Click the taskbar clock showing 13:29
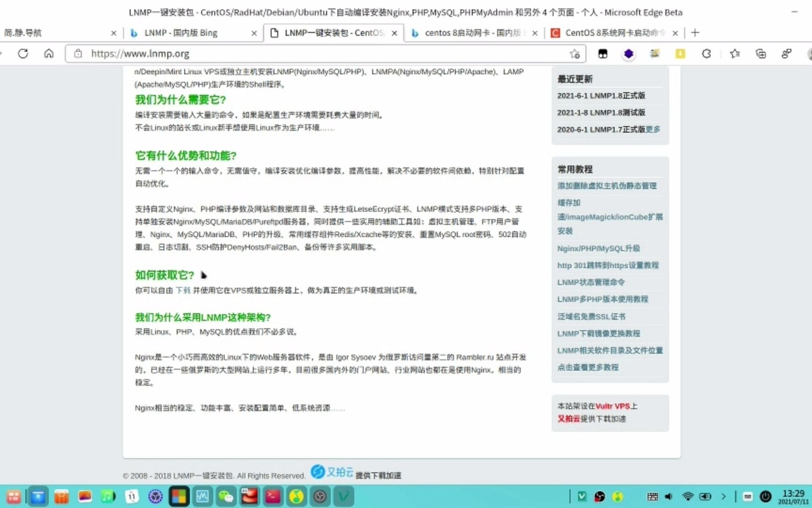Viewport: 812px width, 508px height. tap(793, 497)
